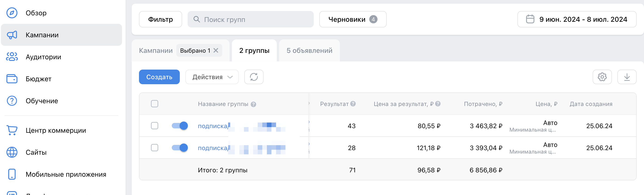Open the Обучение question mark icon
The image size is (644, 195).
point(12,101)
